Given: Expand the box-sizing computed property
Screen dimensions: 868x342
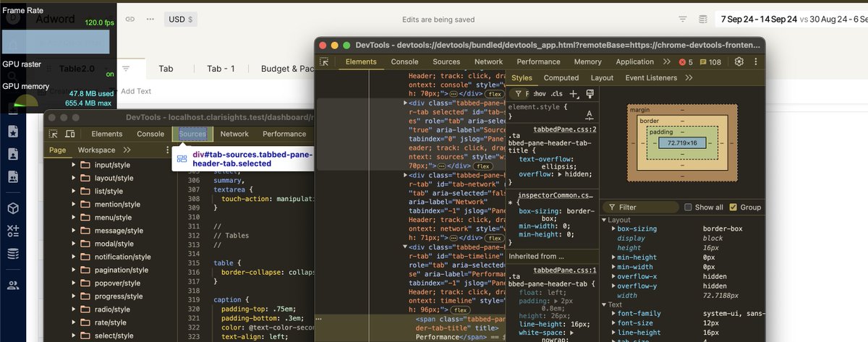Looking at the screenshot, I should [613, 229].
